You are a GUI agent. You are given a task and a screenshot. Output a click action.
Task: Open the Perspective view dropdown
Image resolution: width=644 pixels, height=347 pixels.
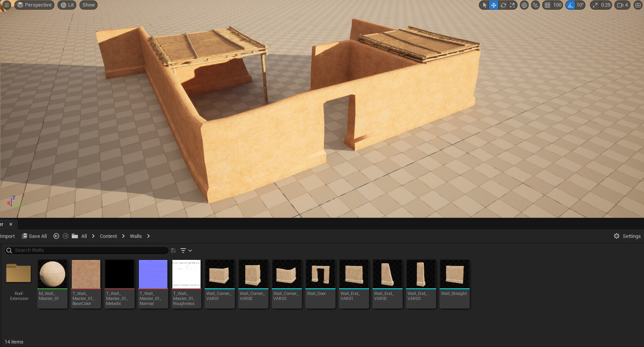(34, 5)
